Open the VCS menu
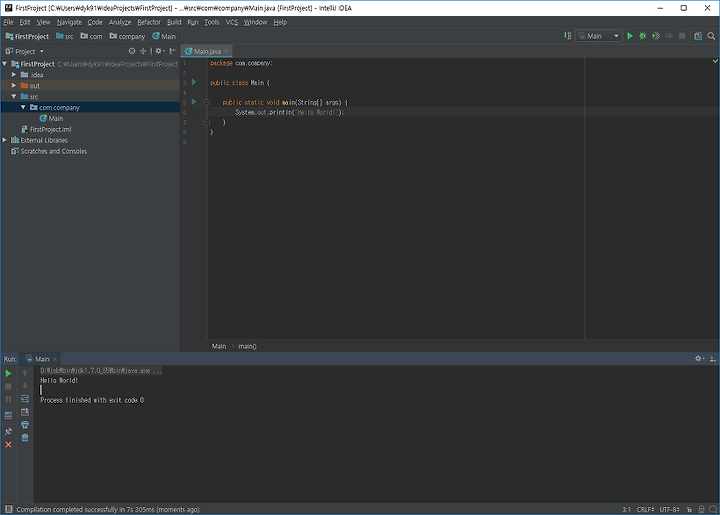Image resolution: width=720 pixels, height=515 pixels. click(231, 22)
